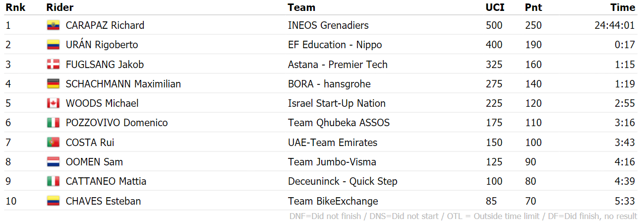This screenshot has width=644, height=224.
Task: Click Germany flag icon beside SCHACHMANN Maximilian
Action: coord(53,84)
